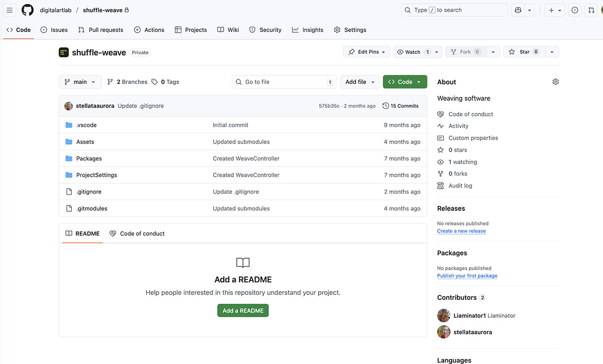Open the pull requests icon in header
This screenshot has width=603, height=364.
(x=591, y=10)
